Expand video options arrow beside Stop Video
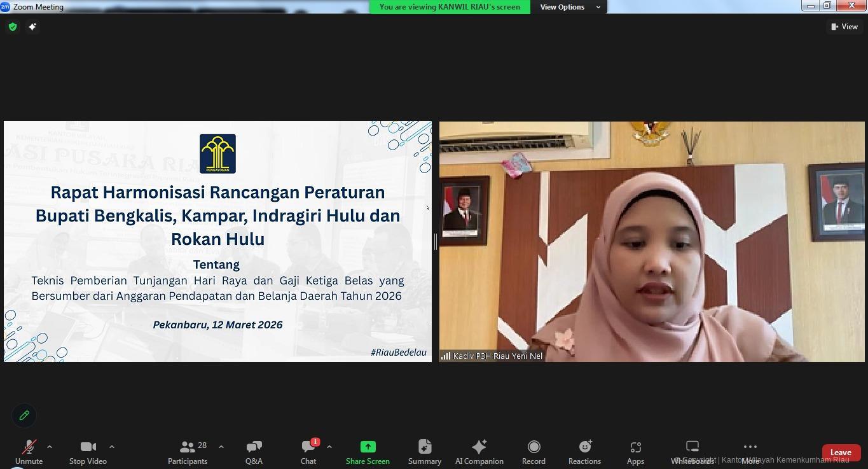 click(x=112, y=447)
